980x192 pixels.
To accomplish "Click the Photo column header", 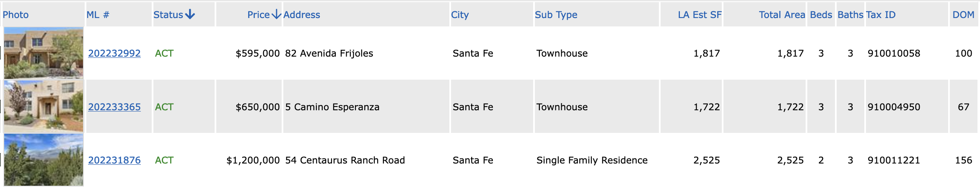I will 16,15.
